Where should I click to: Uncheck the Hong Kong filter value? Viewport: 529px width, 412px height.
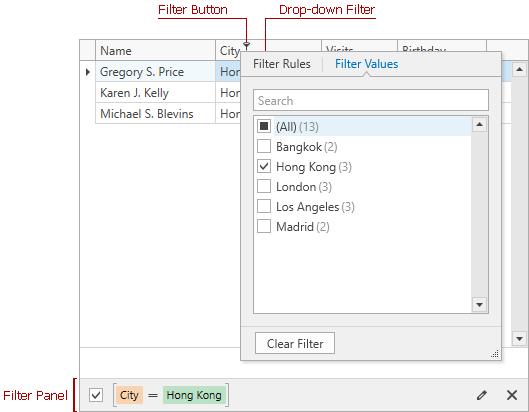[x=264, y=166]
